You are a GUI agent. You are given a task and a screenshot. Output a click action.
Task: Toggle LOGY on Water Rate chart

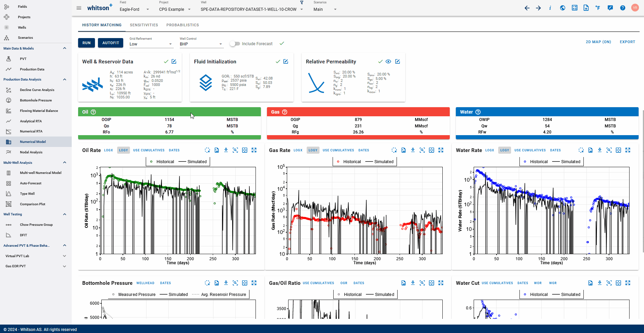505,150
